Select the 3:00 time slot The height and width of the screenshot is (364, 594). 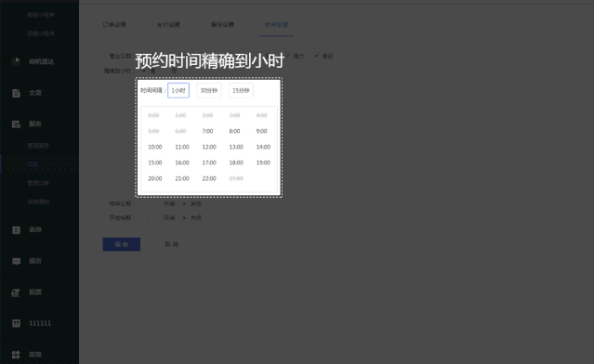234,115
